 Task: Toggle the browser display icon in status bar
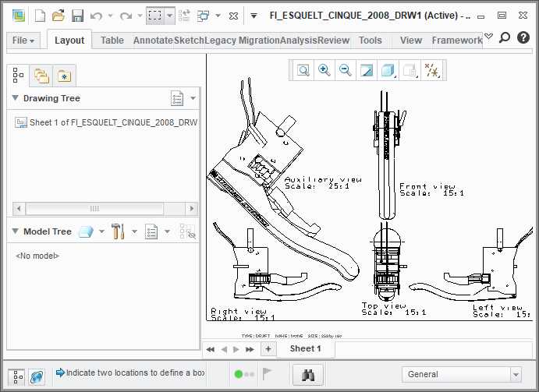[37, 376]
